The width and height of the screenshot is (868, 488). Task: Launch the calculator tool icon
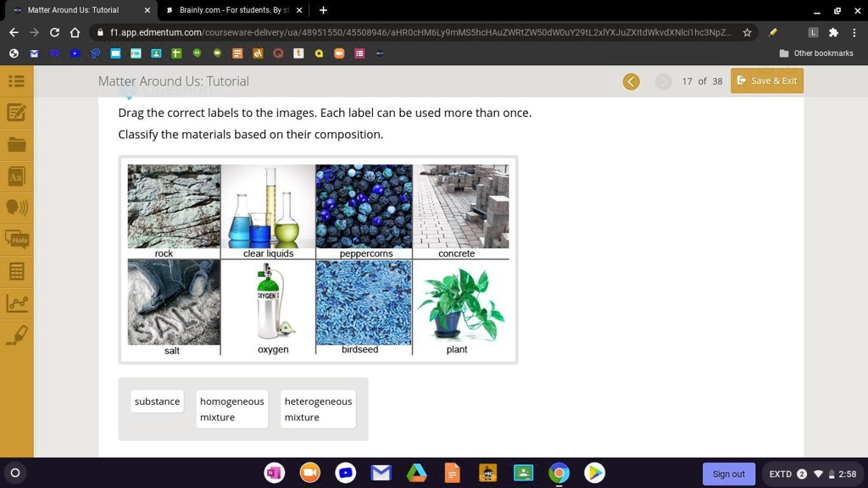[17, 271]
